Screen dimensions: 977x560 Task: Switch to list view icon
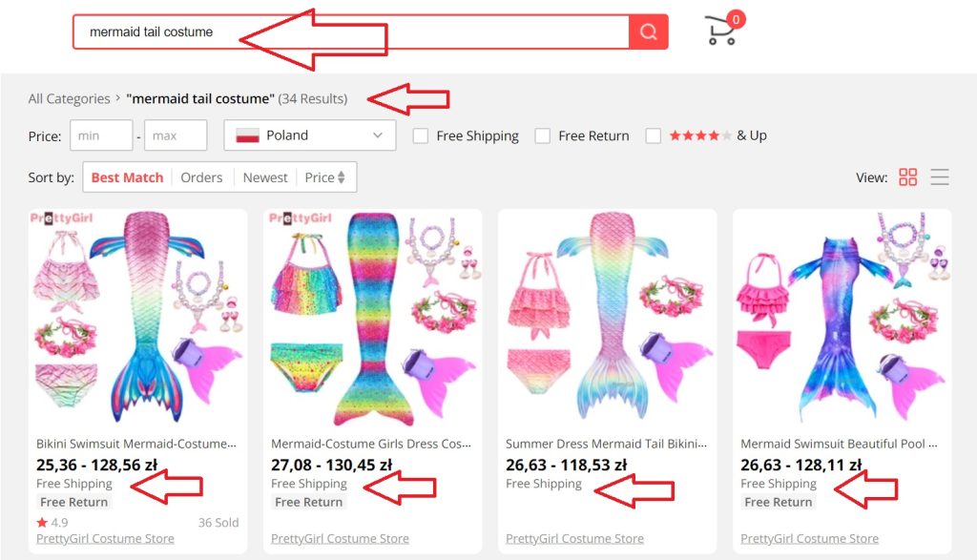(940, 177)
